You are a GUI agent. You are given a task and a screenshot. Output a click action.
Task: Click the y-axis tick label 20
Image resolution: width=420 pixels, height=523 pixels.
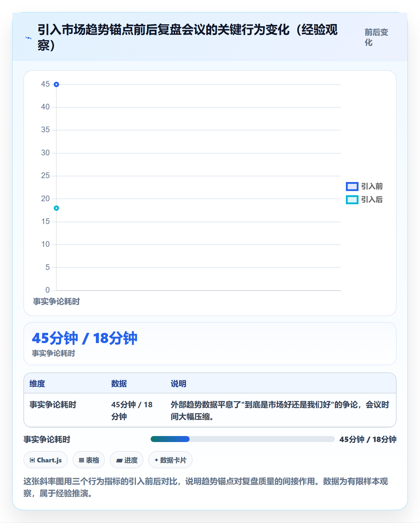coord(45,199)
